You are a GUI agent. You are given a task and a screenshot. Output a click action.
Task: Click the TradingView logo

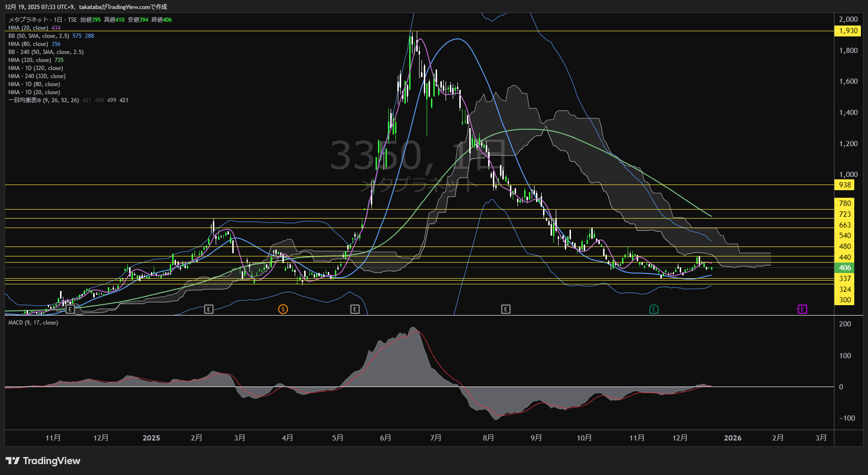(x=43, y=461)
